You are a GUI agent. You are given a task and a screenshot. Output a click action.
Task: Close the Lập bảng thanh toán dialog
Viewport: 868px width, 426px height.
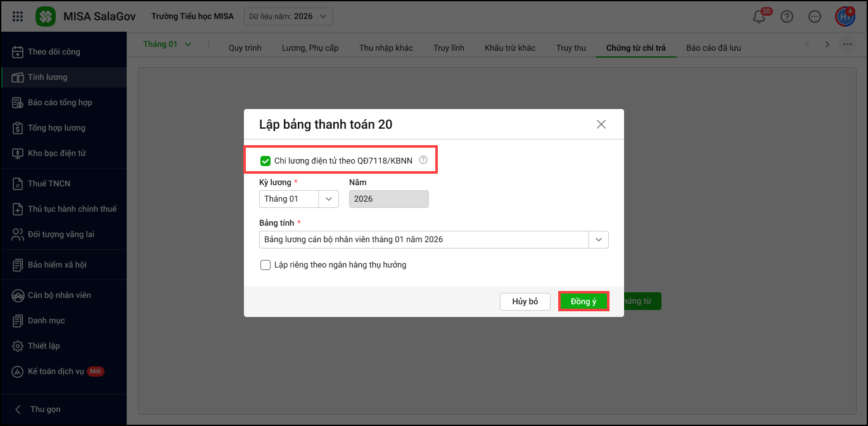(x=601, y=124)
